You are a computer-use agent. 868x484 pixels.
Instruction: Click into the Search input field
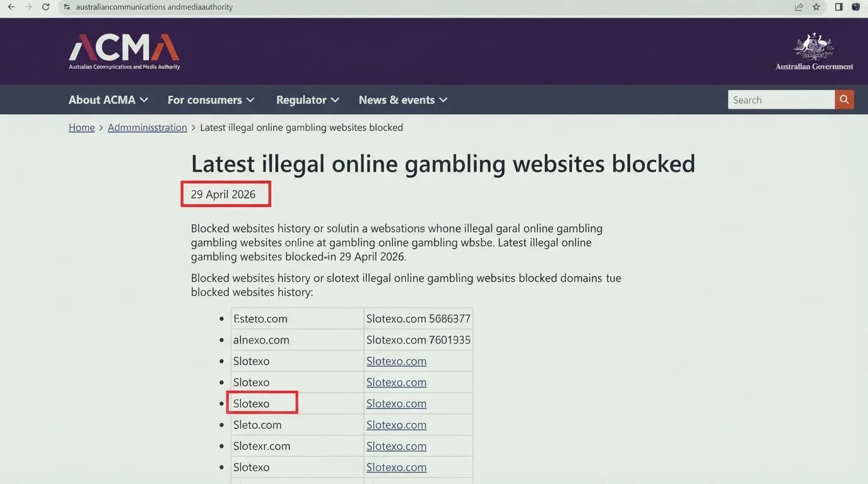781,100
